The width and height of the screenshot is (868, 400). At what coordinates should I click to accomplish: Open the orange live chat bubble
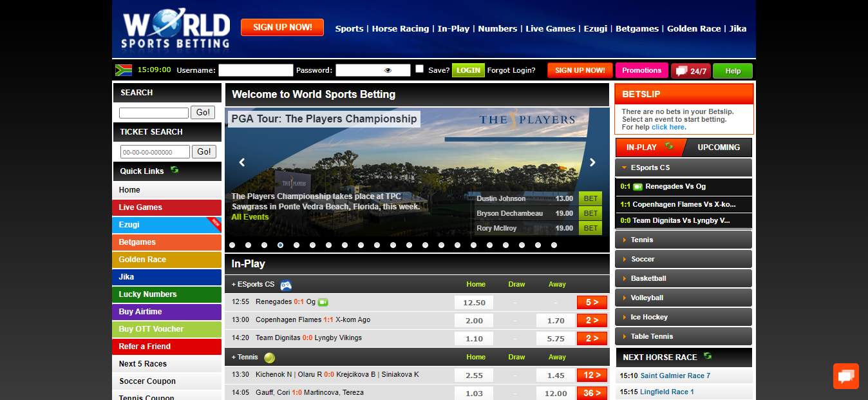click(845, 376)
